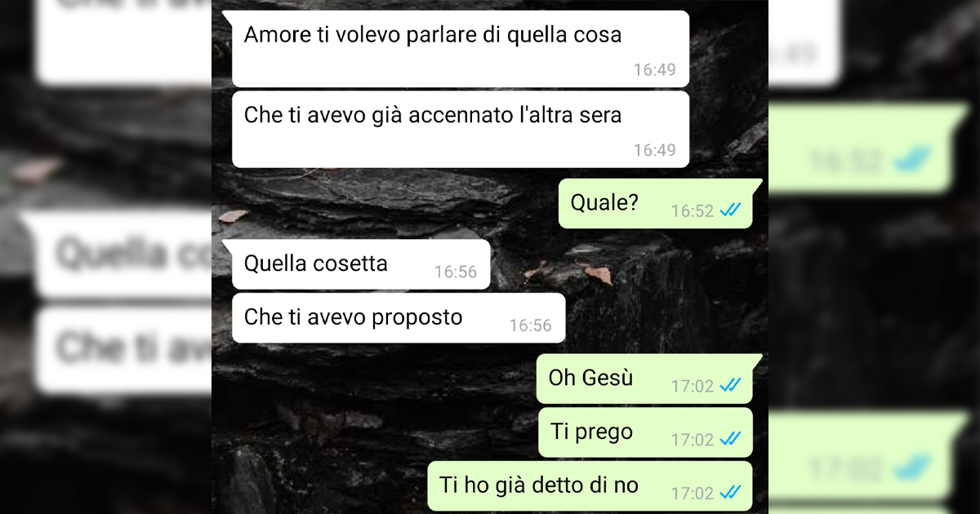The height and width of the screenshot is (514, 980).
Task: Click the blue ticks beside "Ti prego"
Action: pyautogui.click(x=730, y=439)
